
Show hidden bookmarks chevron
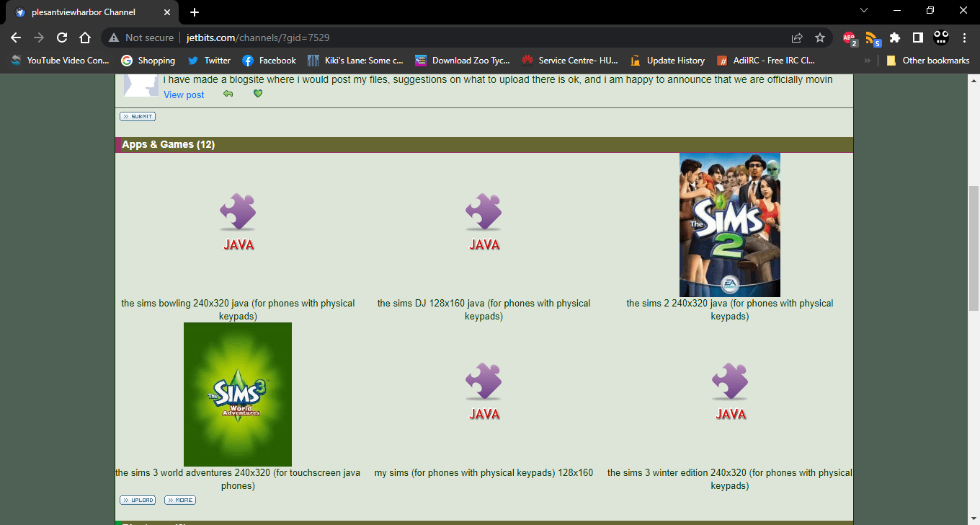coord(868,61)
